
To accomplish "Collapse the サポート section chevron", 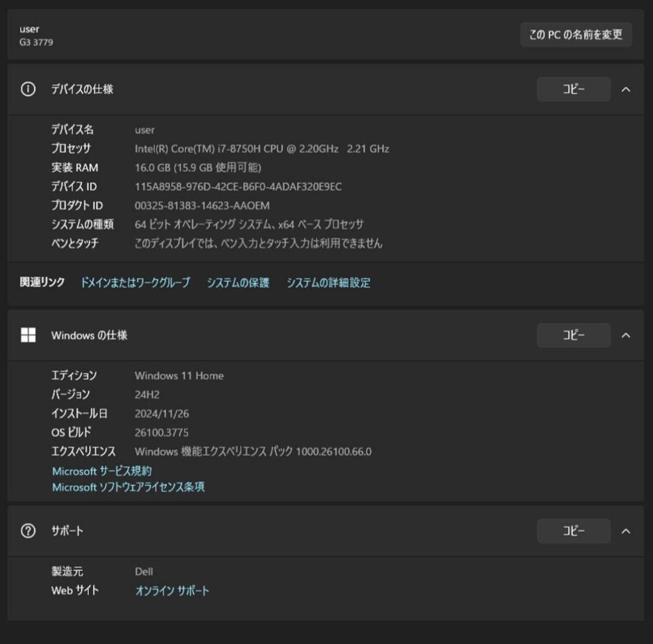I will (x=626, y=531).
